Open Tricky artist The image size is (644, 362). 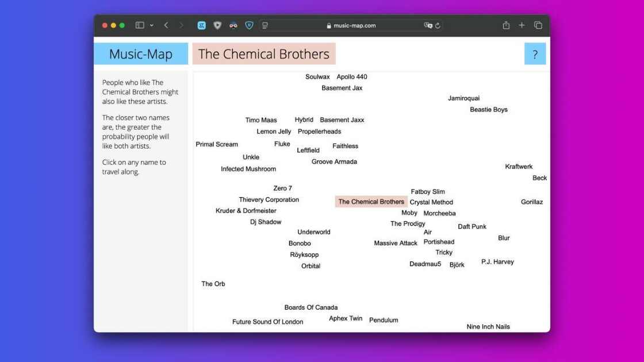point(444,252)
